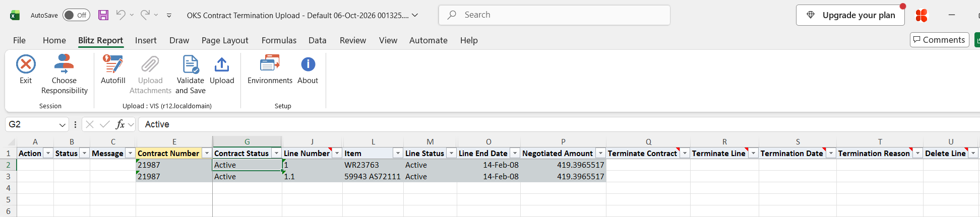Open Termination Reason filter dropdown

coord(918,153)
